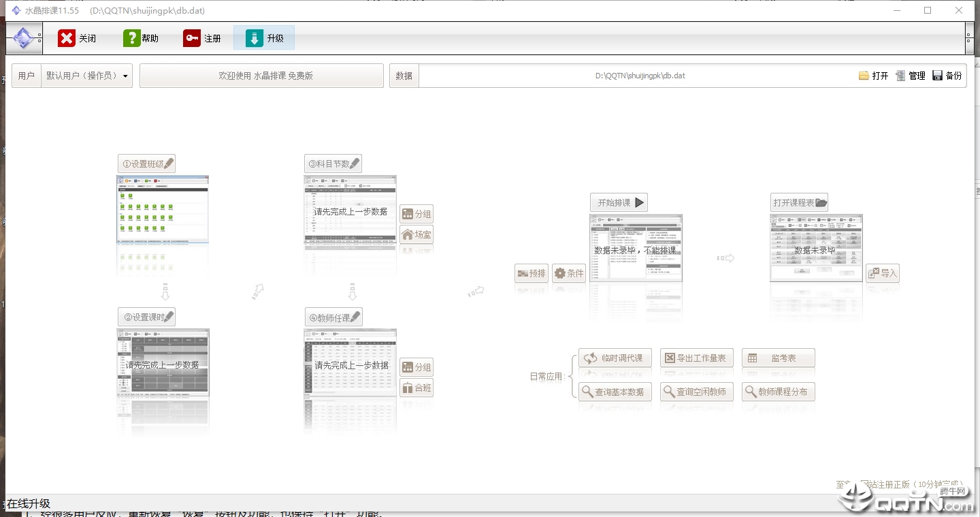This screenshot has width=980, height=517.
Task: Open the 默认用户（操作员）dropdown
Action: click(x=87, y=76)
